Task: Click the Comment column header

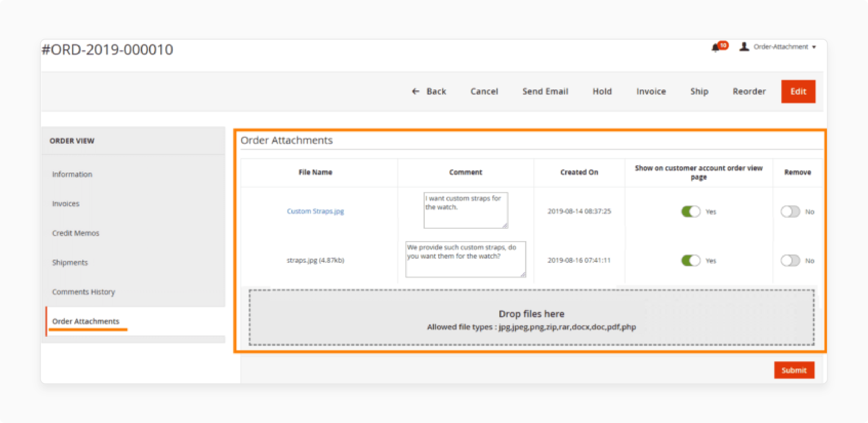Action: tap(465, 172)
